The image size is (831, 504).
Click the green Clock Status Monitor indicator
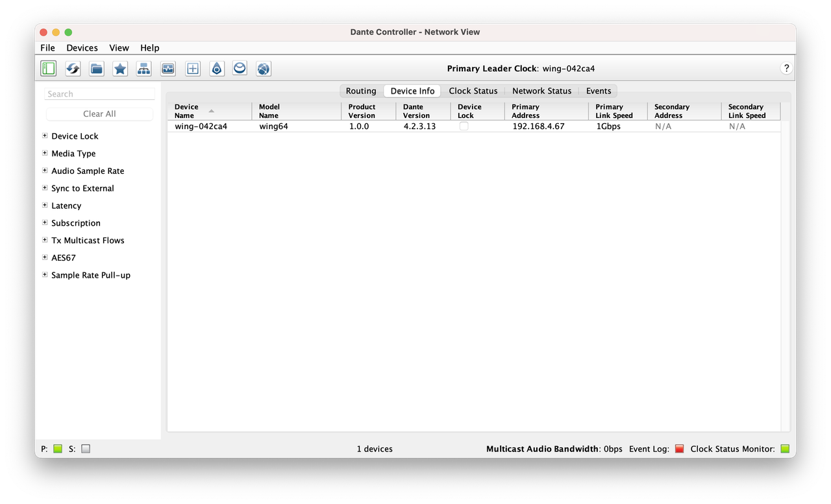point(785,448)
